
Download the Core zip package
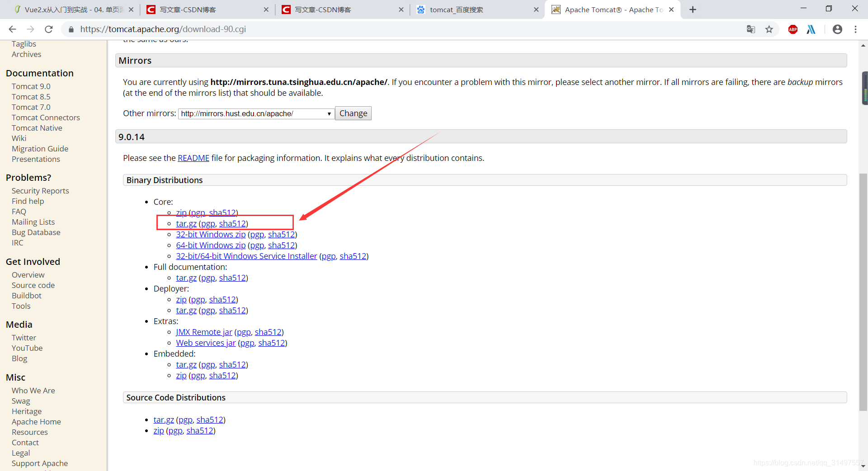[x=181, y=213]
